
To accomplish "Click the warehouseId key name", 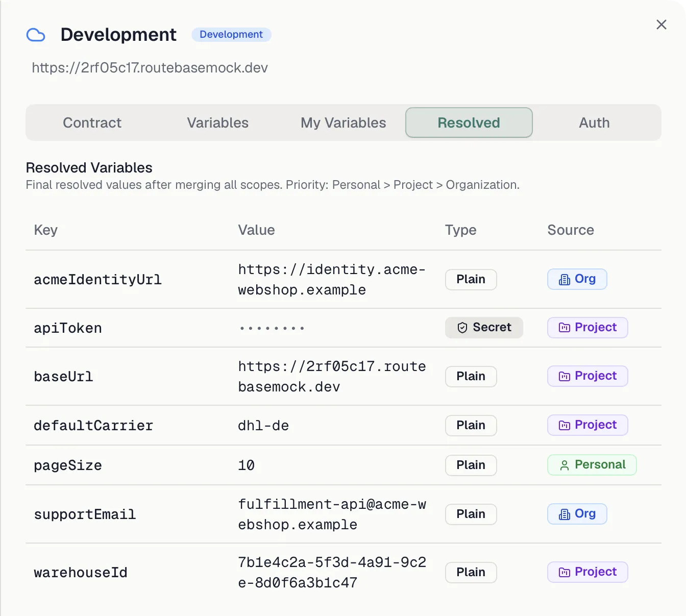I will click(81, 573).
